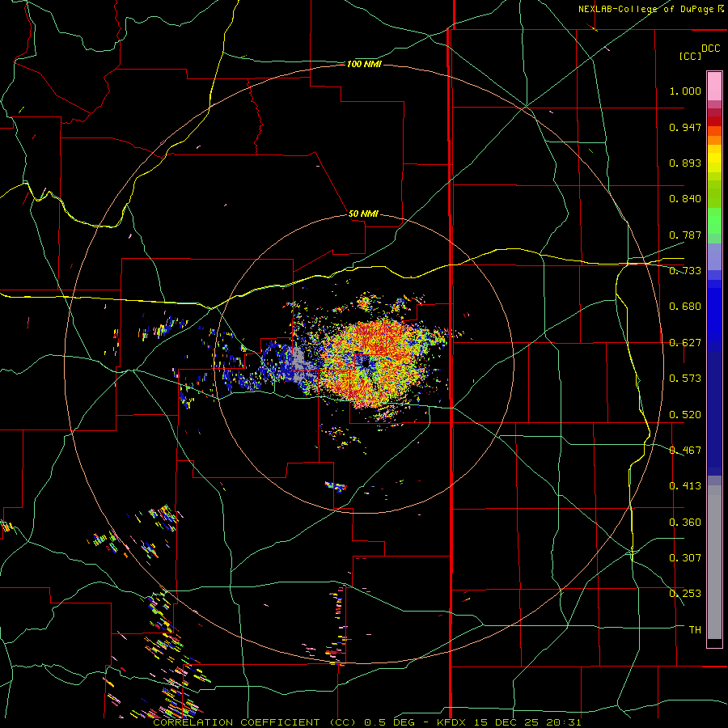The width and height of the screenshot is (728, 728).
Task: Click the 0.413 legend value
Action: click(685, 486)
